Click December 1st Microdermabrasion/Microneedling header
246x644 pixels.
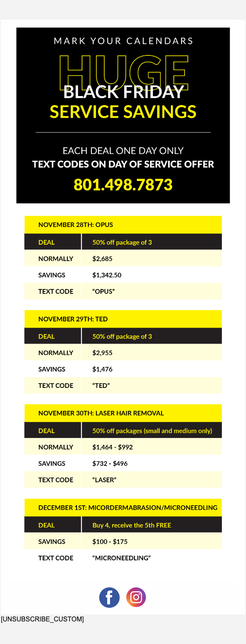pyautogui.click(x=128, y=507)
